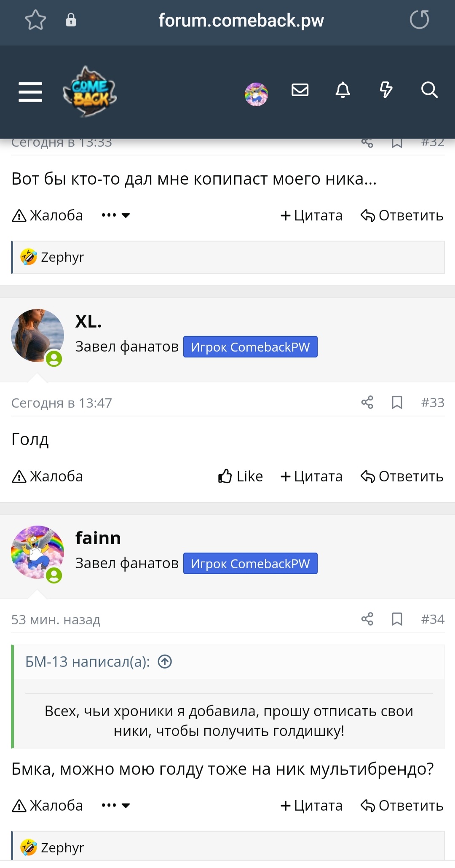Go to ComeBack forum home via logo
455x868 pixels.
coord(90,91)
